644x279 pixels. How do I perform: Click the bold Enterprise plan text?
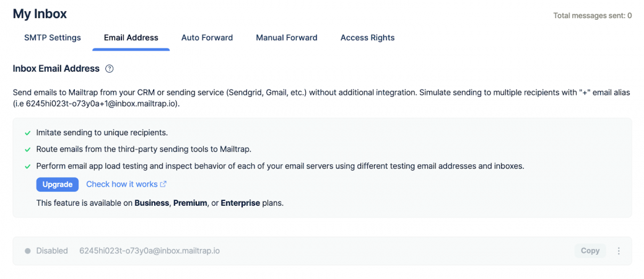pyautogui.click(x=240, y=203)
